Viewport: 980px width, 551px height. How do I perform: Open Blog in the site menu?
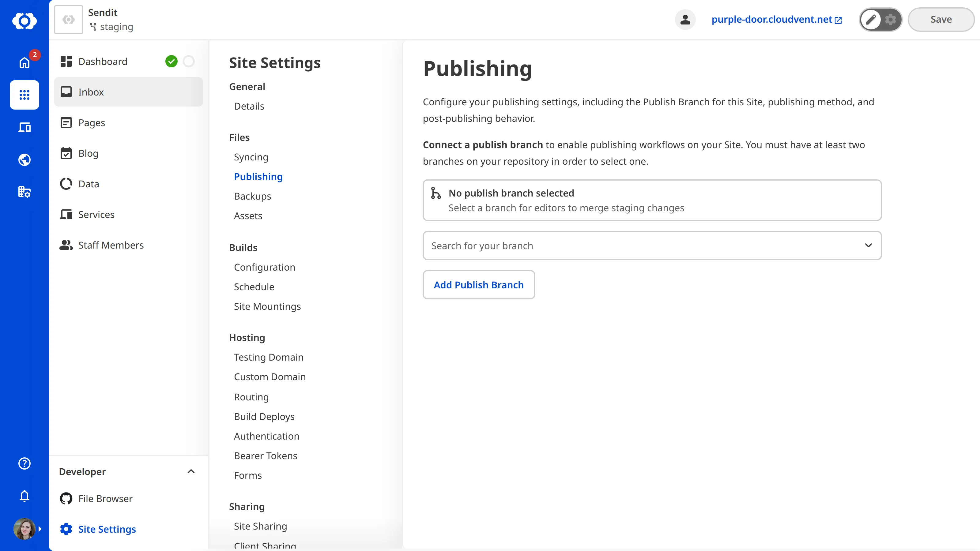click(x=129, y=153)
